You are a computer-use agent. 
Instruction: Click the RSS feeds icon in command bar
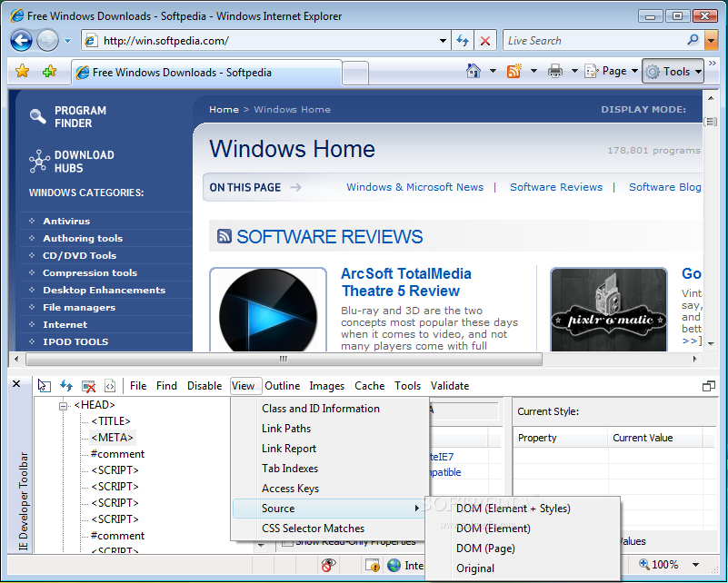514,71
